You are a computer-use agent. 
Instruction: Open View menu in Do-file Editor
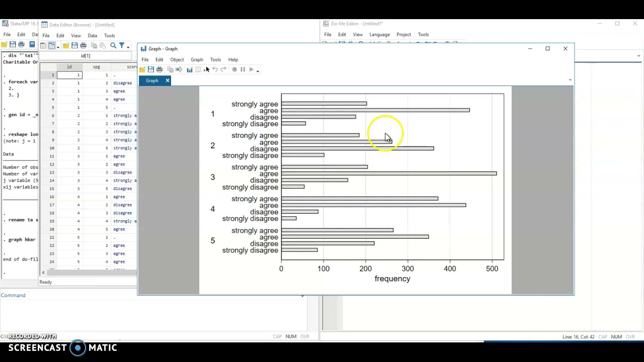coord(358,35)
